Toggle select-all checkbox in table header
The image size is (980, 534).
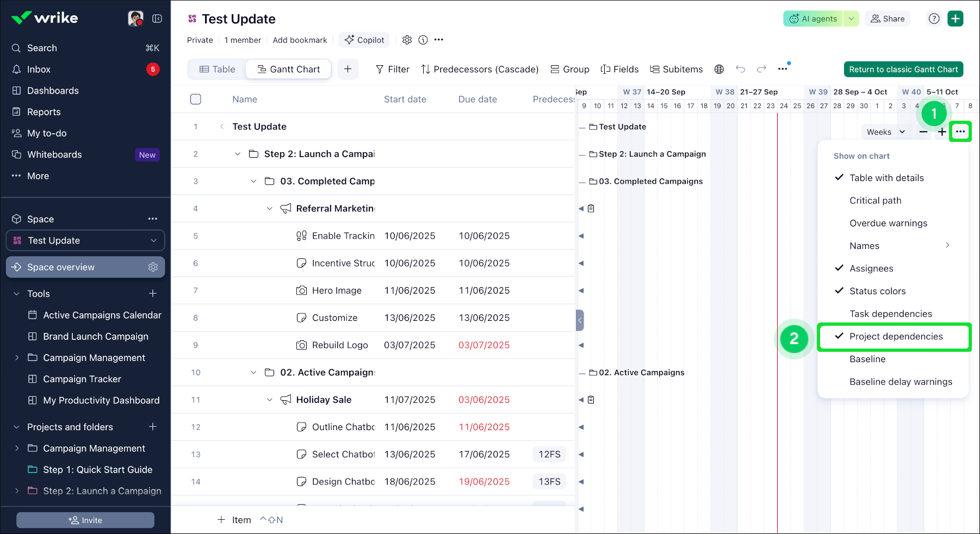pos(196,99)
